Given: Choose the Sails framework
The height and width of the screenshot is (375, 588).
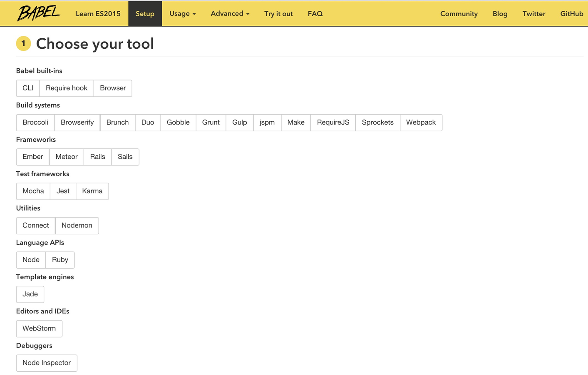Looking at the screenshot, I should (x=125, y=157).
